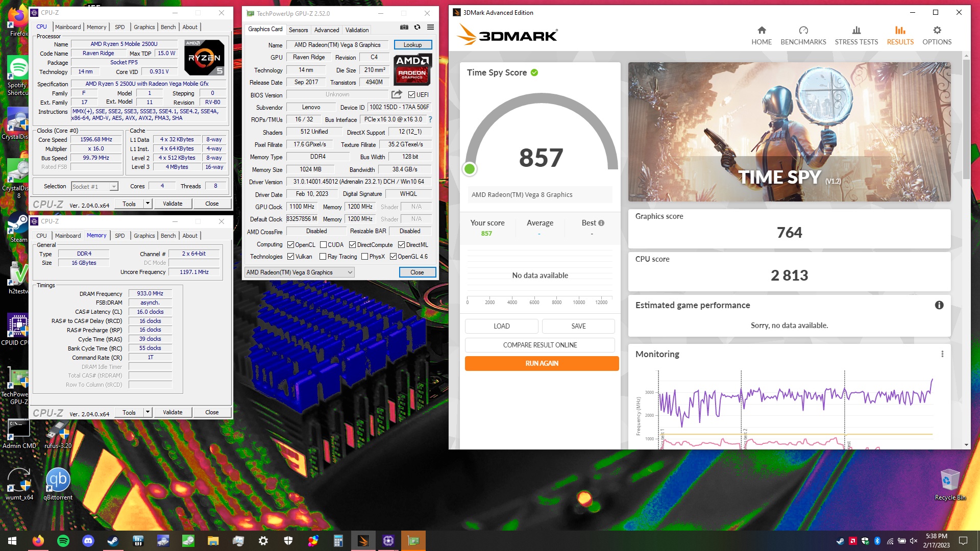Click COMPARE RESULT ONLINE
The width and height of the screenshot is (980, 551).
[540, 345]
